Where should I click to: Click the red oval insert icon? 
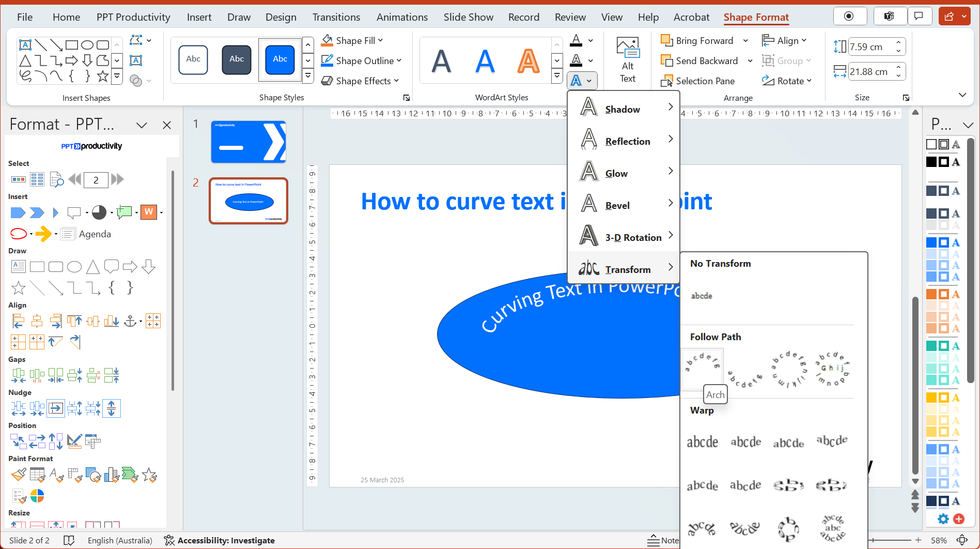(x=19, y=234)
